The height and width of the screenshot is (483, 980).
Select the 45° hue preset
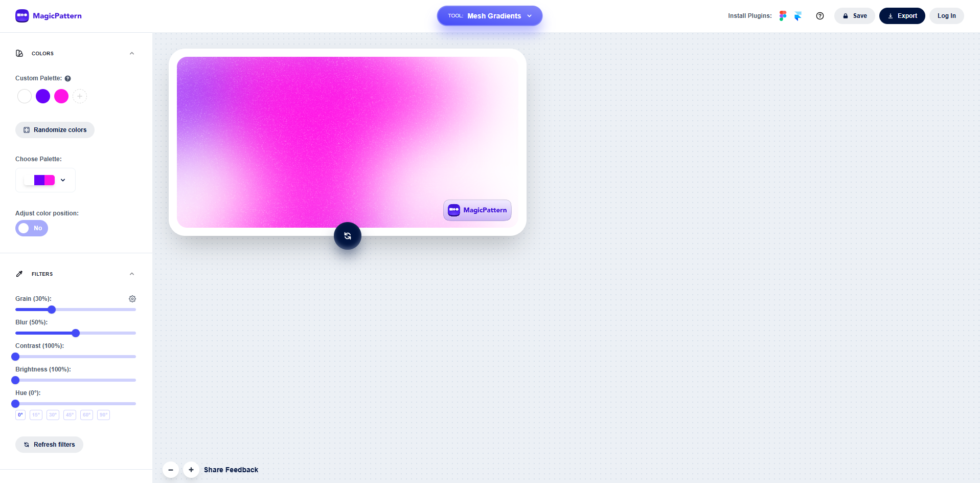70,415
